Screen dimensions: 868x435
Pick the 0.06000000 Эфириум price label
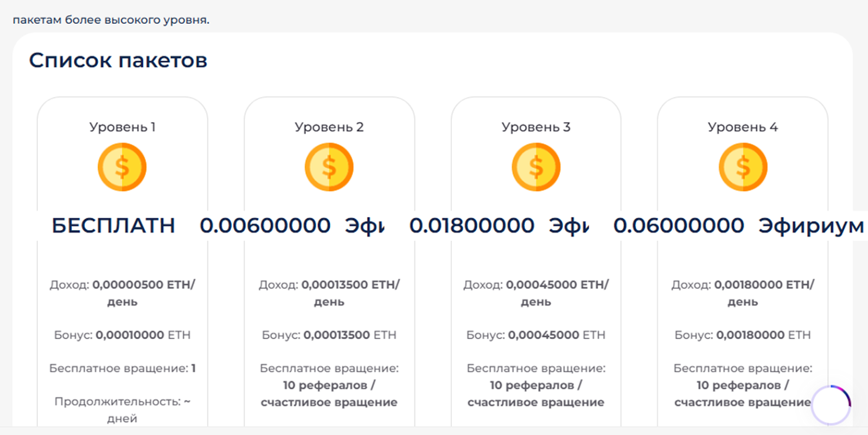(738, 226)
